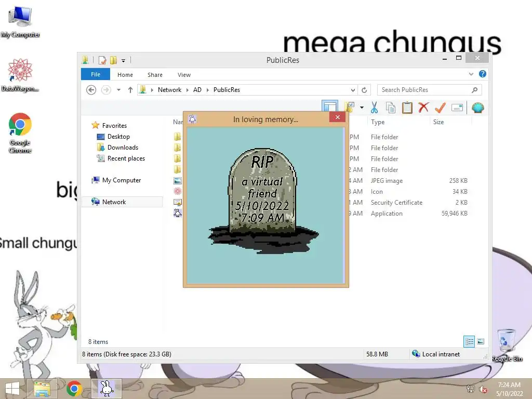
Task: Sort by the Type column header
Action: click(378, 122)
